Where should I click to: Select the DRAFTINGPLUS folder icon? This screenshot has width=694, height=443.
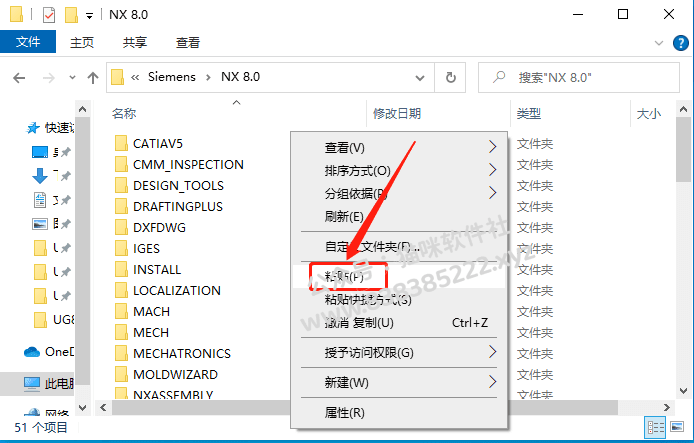[121, 206]
